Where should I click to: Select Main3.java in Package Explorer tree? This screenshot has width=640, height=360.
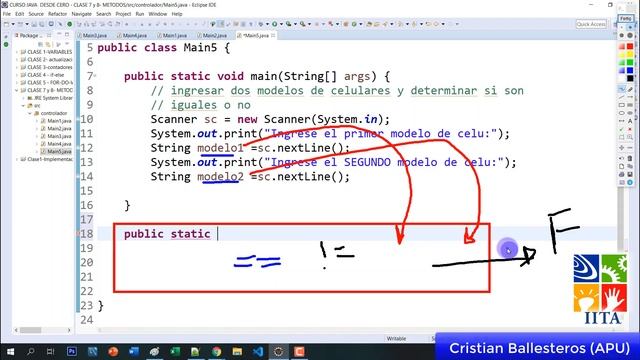click(x=56, y=136)
